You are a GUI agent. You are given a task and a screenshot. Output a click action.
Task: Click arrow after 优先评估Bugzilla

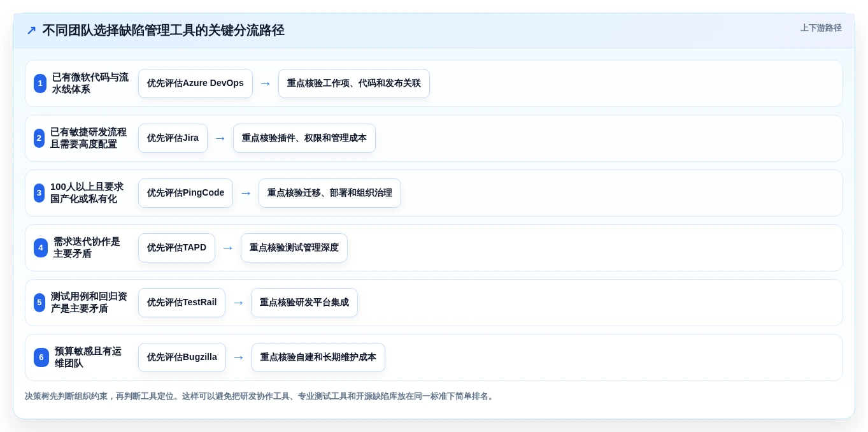tap(239, 357)
